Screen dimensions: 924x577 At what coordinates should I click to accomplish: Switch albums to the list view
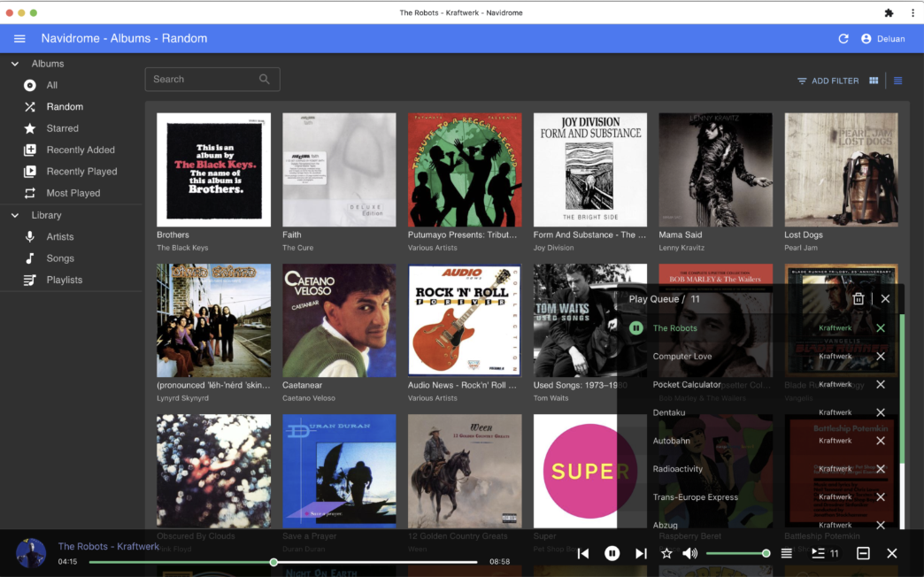click(x=897, y=81)
